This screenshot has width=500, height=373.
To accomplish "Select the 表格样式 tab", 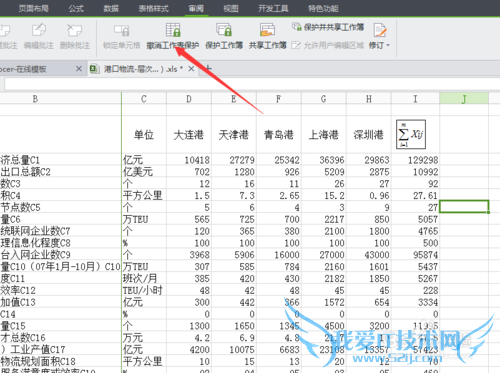I will pyautogui.click(x=154, y=8).
